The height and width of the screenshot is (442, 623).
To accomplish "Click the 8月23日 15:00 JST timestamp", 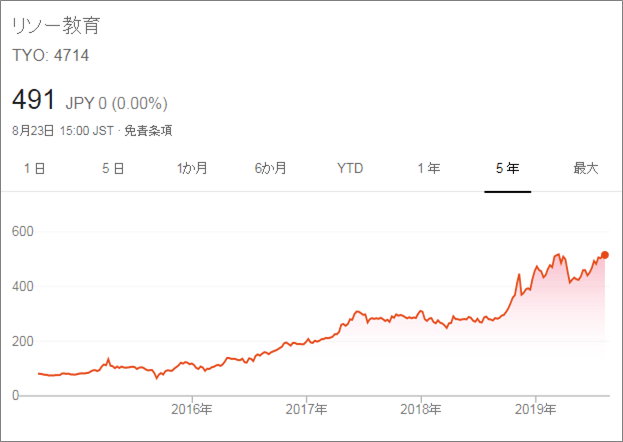I will [x=63, y=130].
